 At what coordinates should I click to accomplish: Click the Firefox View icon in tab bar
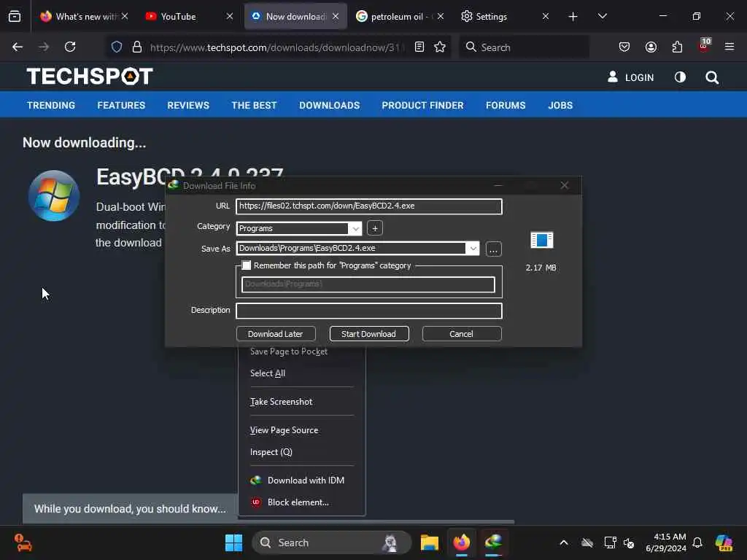pos(15,16)
